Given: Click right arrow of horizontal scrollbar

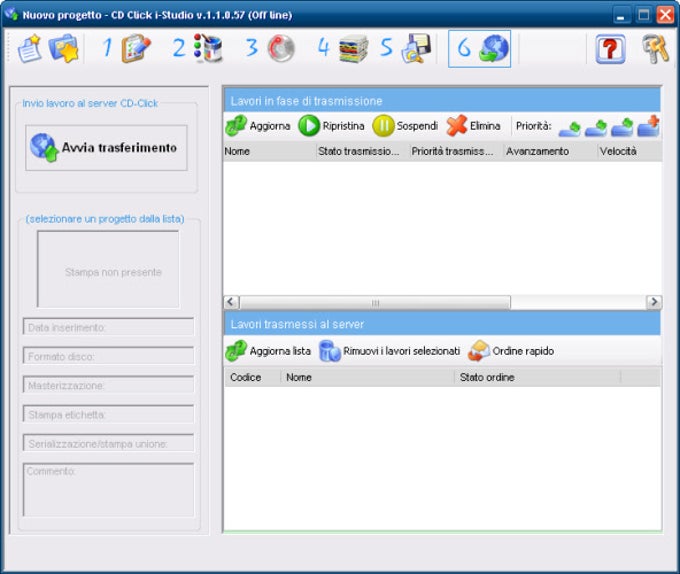Looking at the screenshot, I should coord(654,302).
